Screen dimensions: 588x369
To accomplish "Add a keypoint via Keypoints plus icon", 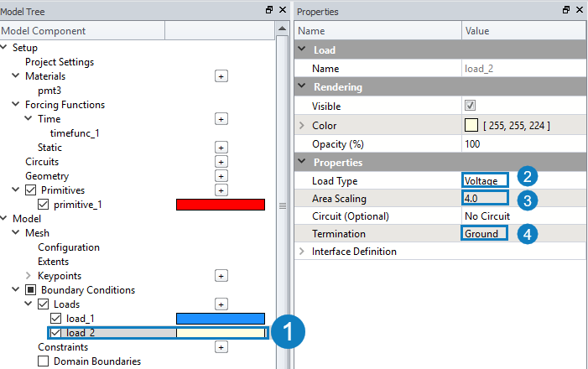I will [221, 276].
